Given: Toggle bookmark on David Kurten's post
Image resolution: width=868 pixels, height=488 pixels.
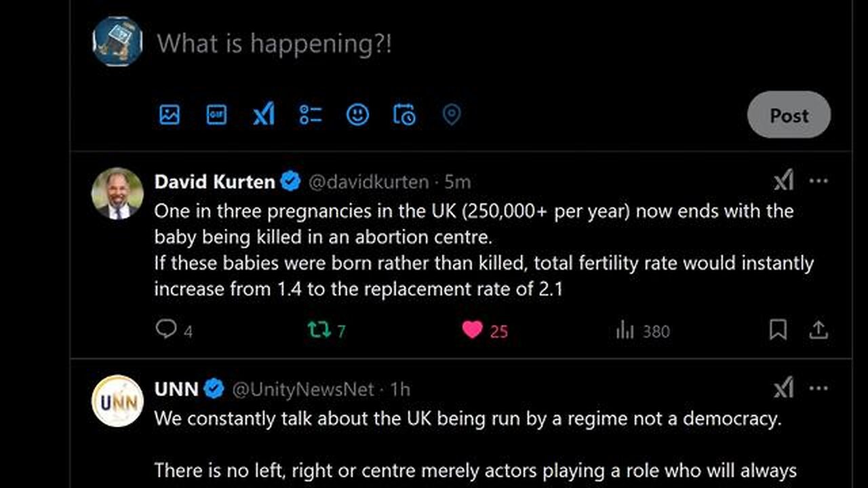Looking at the screenshot, I should pyautogui.click(x=778, y=330).
